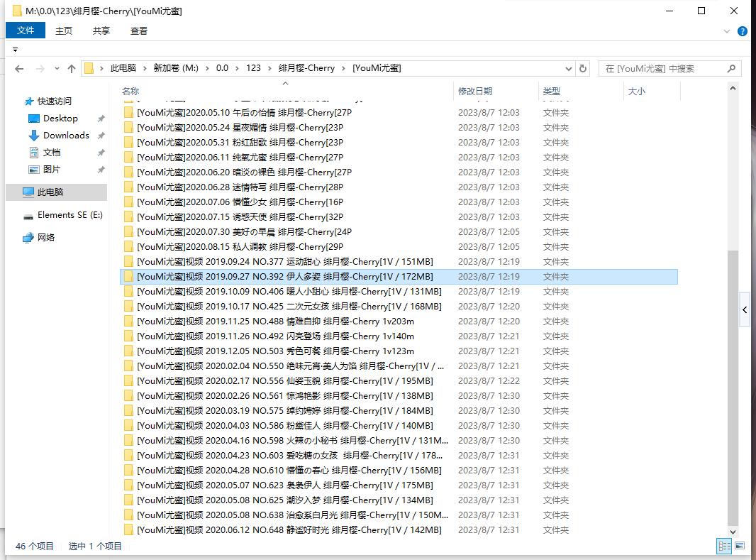
Task: Click folder icon of NO.575 绰约娉婷
Action: coord(128,411)
